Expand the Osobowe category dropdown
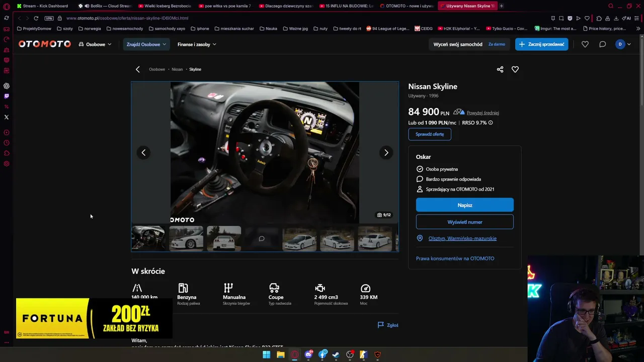 tap(95, 44)
